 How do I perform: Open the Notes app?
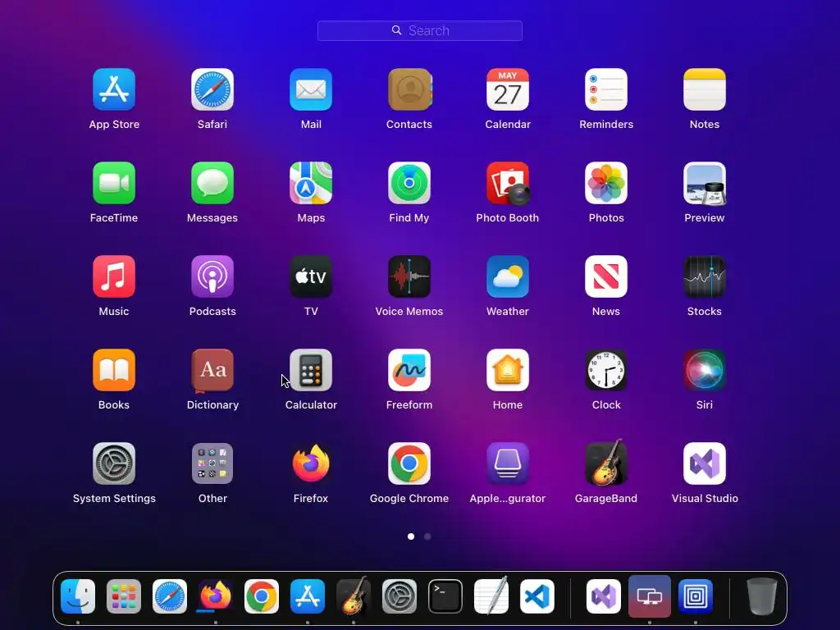705,89
